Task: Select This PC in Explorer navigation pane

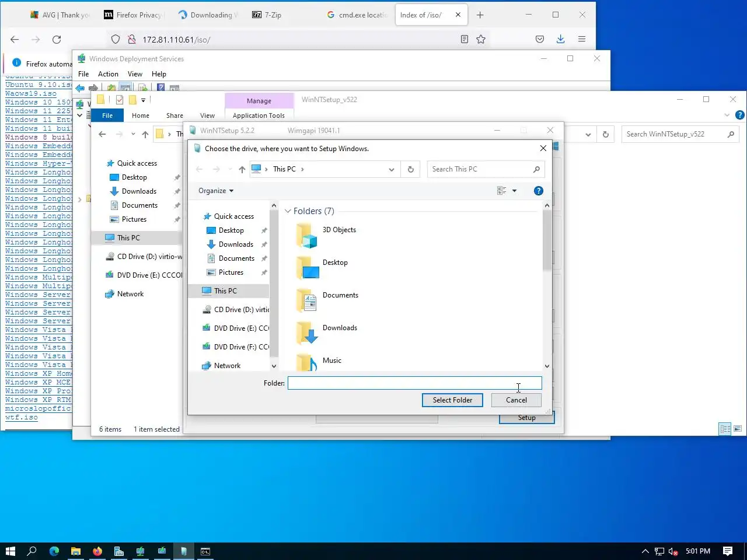Action: coord(128,238)
